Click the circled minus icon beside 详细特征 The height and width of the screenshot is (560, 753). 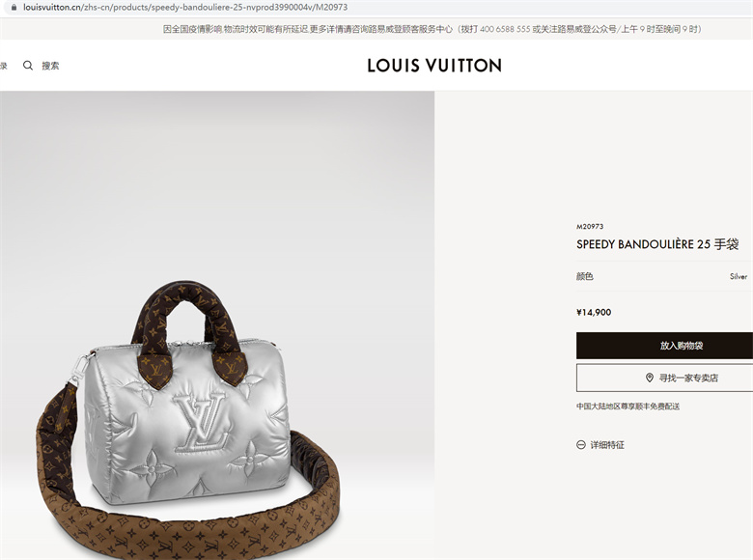click(580, 445)
